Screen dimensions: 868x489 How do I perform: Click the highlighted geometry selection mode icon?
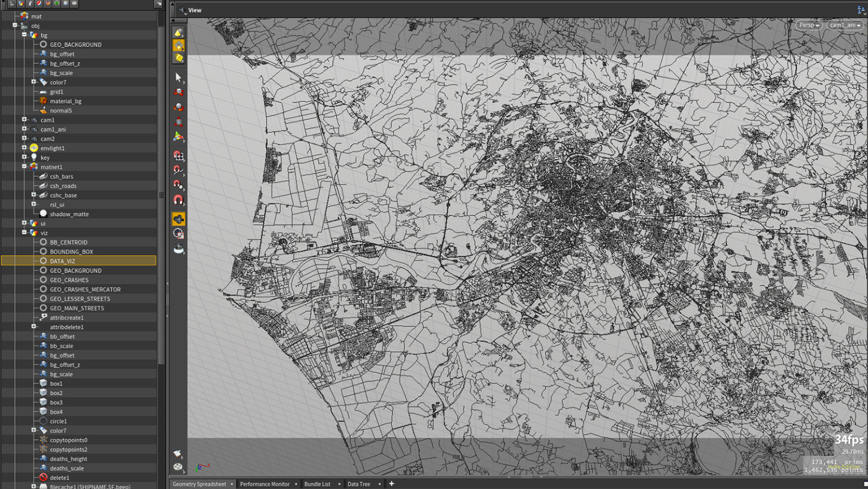pyautogui.click(x=179, y=45)
